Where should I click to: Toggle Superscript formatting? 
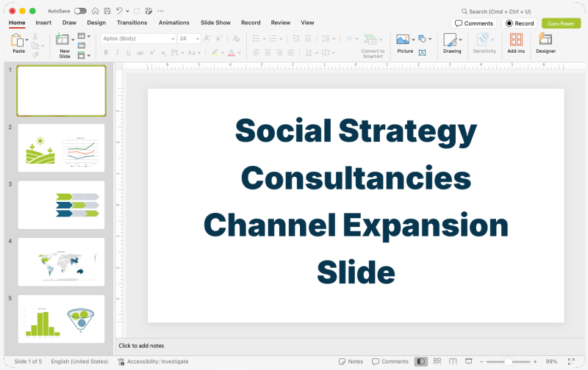click(x=152, y=52)
